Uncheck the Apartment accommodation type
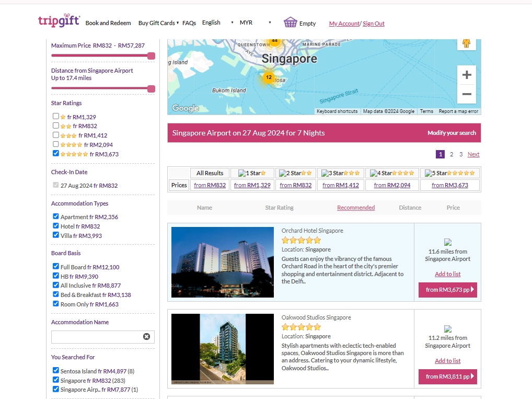This screenshot has width=532, height=399. [x=56, y=216]
